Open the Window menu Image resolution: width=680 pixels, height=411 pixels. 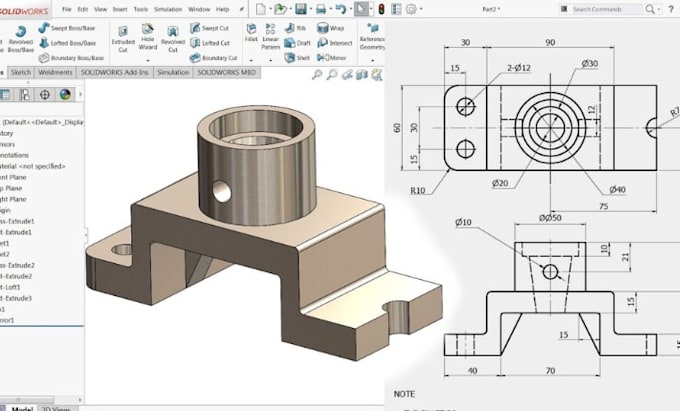pos(199,9)
